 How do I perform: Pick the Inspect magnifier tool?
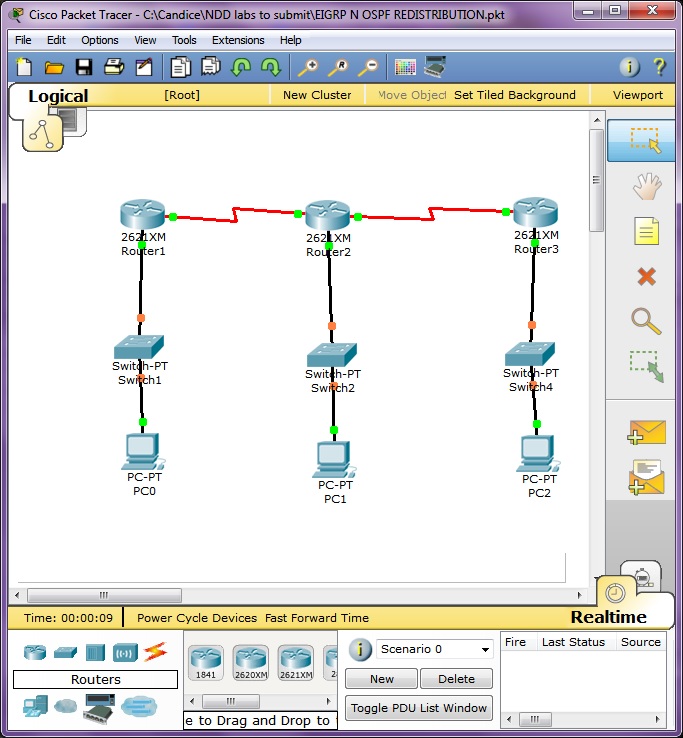click(647, 321)
